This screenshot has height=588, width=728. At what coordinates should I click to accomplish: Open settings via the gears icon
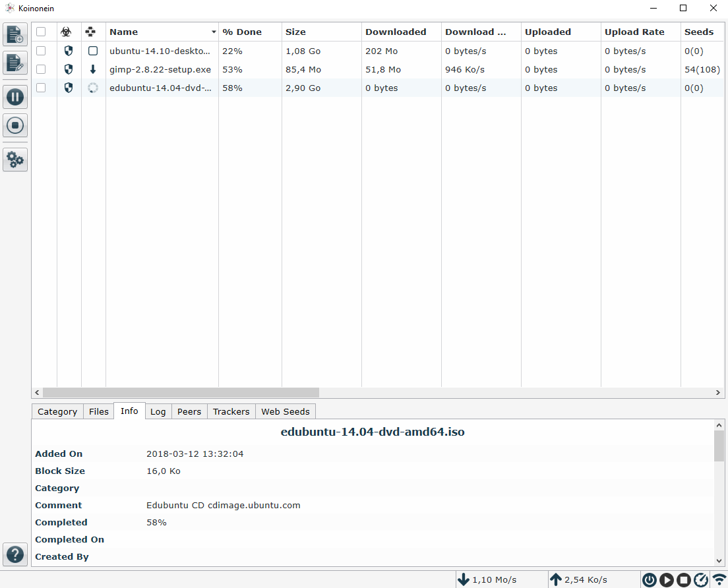pyautogui.click(x=15, y=160)
